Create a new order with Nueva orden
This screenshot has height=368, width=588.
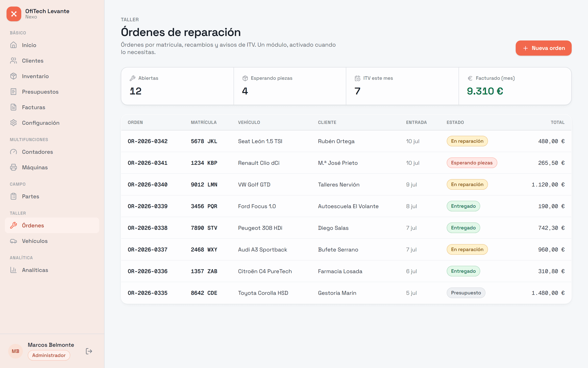click(543, 48)
